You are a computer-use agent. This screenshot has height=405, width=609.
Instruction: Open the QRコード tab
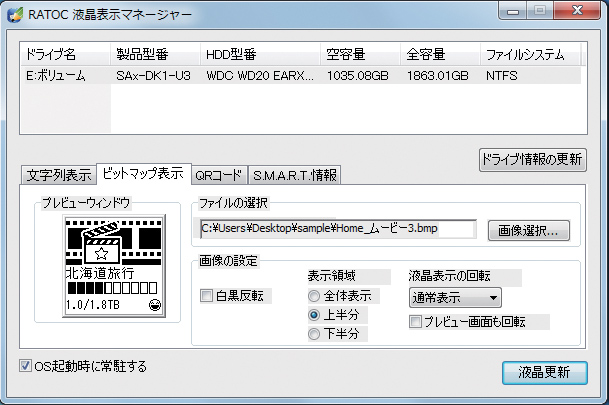219,175
